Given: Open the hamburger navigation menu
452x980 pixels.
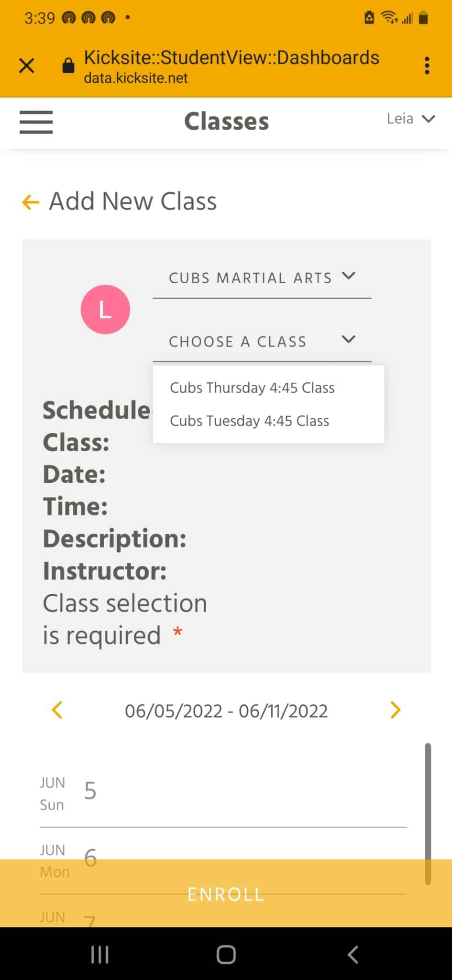Looking at the screenshot, I should [x=36, y=122].
